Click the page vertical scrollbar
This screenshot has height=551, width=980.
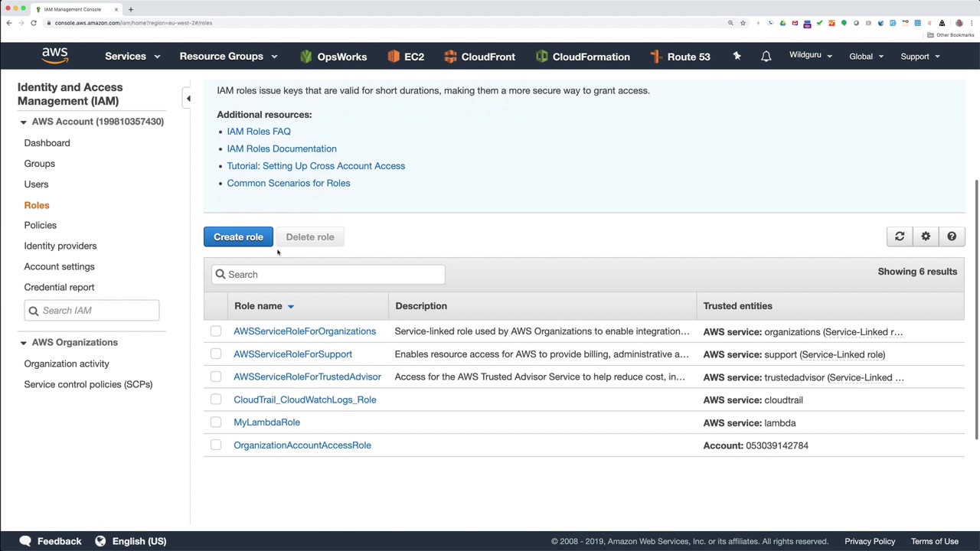[x=976, y=306]
